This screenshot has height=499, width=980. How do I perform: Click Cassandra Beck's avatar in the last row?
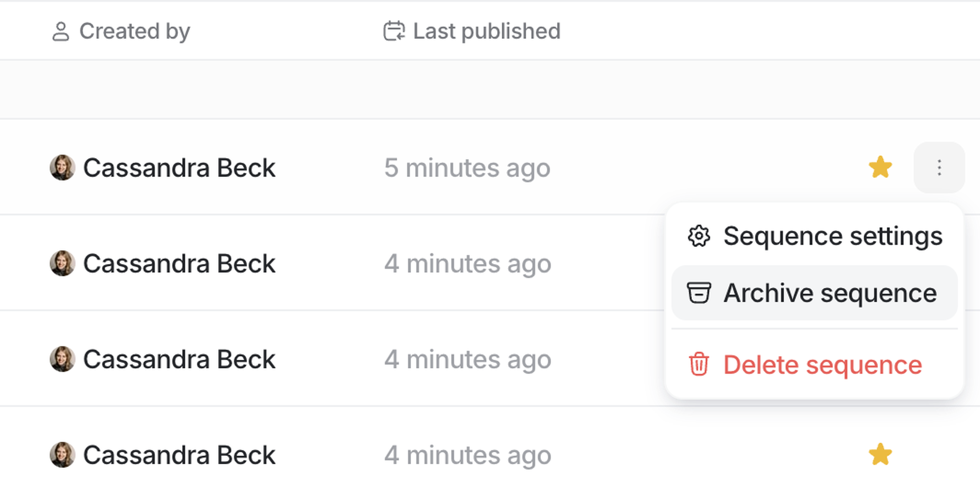62,455
